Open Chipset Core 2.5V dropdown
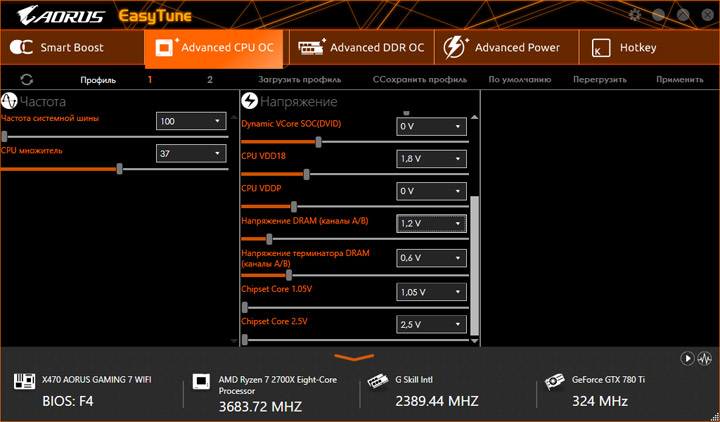Screen dimensions: 720x422 click(x=431, y=325)
